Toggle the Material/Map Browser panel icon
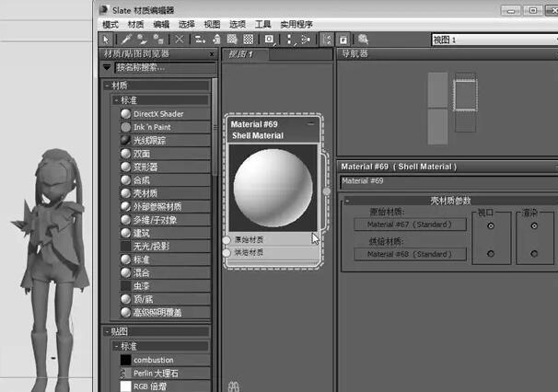This screenshot has height=392, width=558. [x=327, y=40]
